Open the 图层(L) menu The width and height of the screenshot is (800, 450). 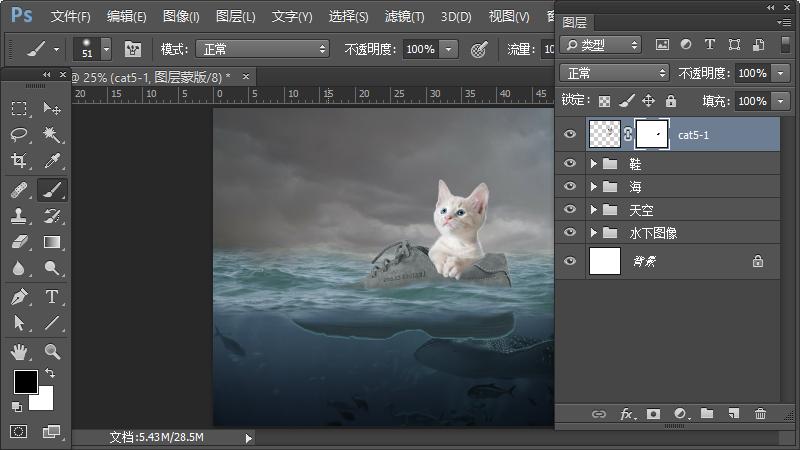236,16
